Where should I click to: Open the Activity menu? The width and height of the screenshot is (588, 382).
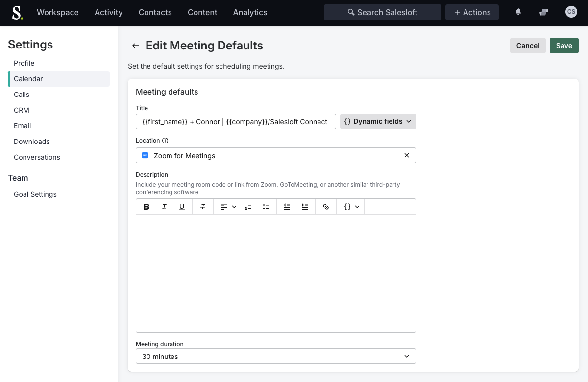click(x=109, y=12)
